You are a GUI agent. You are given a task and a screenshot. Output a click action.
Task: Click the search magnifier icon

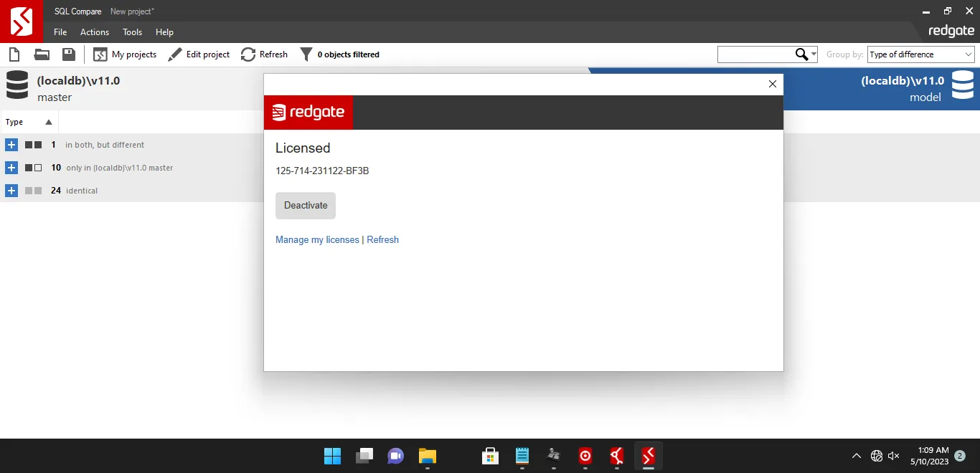click(801, 54)
